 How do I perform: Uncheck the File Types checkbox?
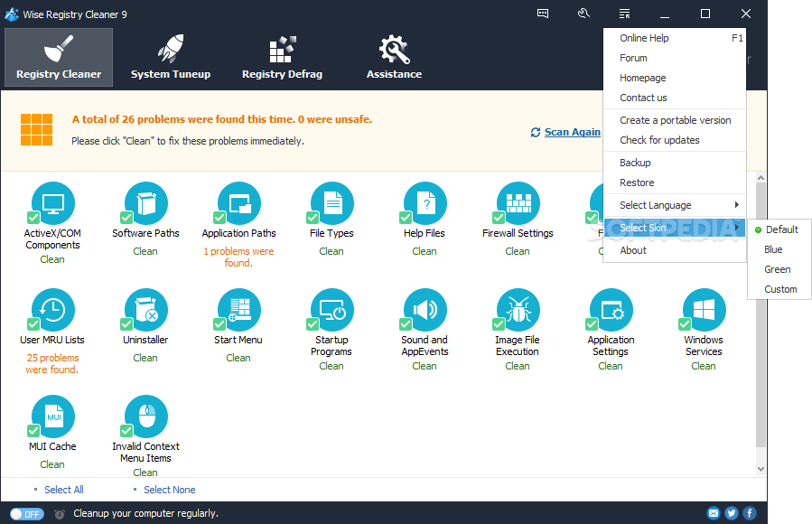(313, 218)
